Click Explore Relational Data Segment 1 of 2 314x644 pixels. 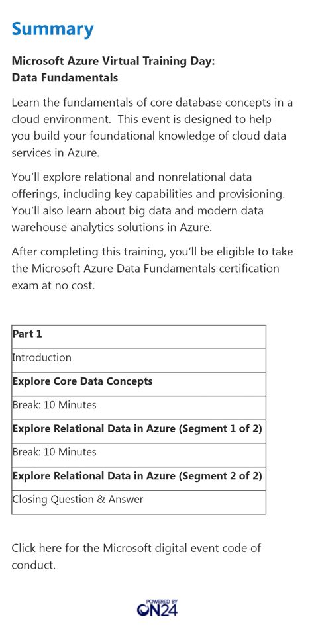coord(138,432)
